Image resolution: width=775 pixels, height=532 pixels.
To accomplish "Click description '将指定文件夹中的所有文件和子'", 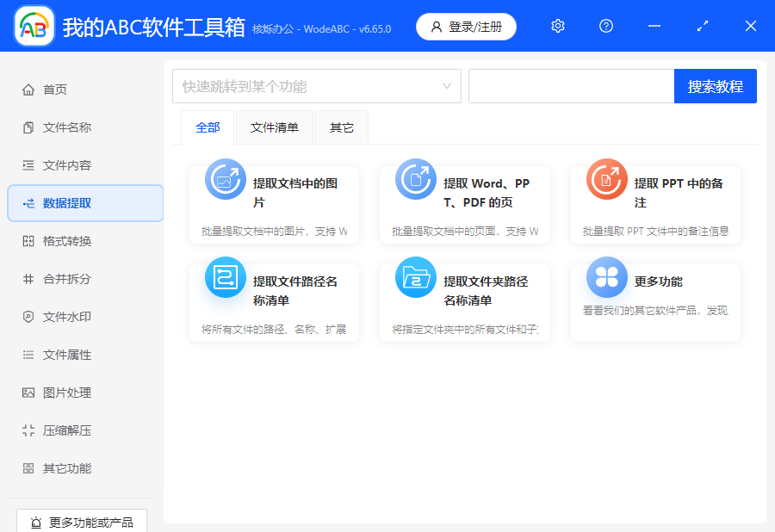I will (x=465, y=329).
